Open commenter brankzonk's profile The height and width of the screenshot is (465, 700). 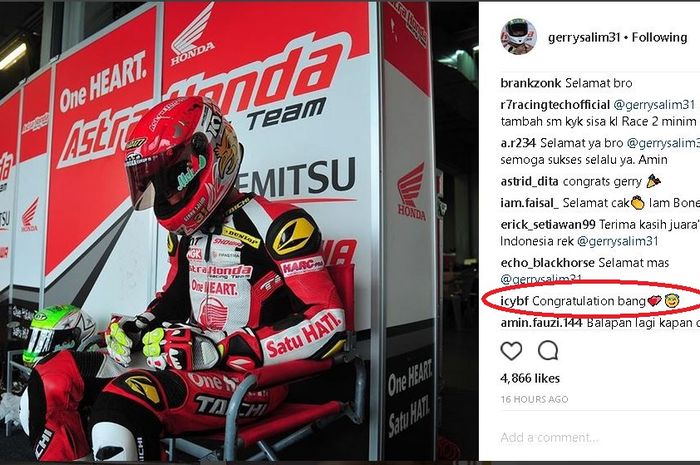(531, 83)
